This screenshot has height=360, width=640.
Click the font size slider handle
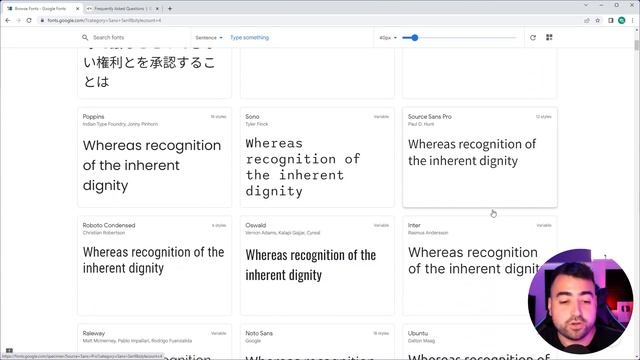point(415,38)
